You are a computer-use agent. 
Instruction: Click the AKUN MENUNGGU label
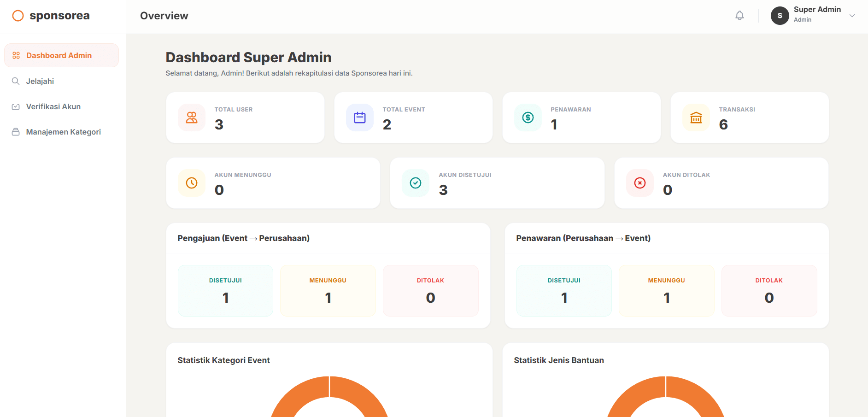[243, 175]
